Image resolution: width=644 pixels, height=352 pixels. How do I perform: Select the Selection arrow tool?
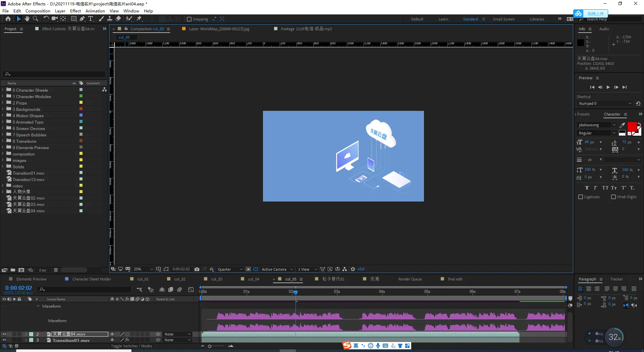coord(19,19)
